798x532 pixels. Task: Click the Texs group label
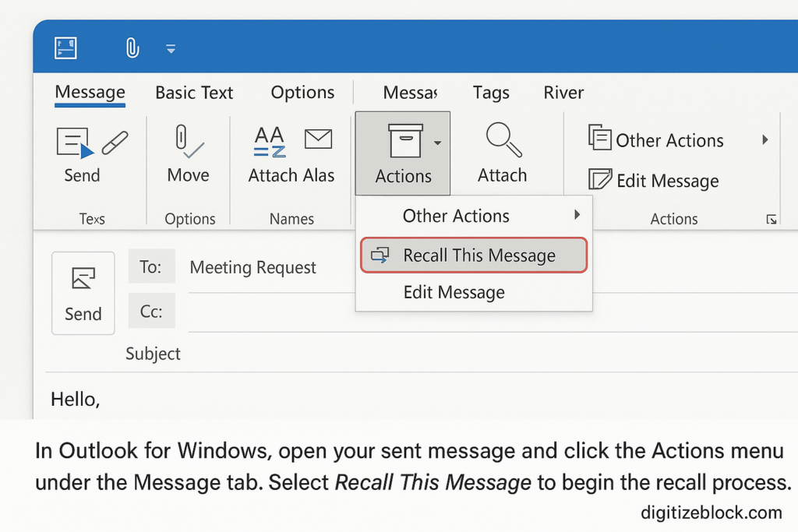tap(92, 219)
